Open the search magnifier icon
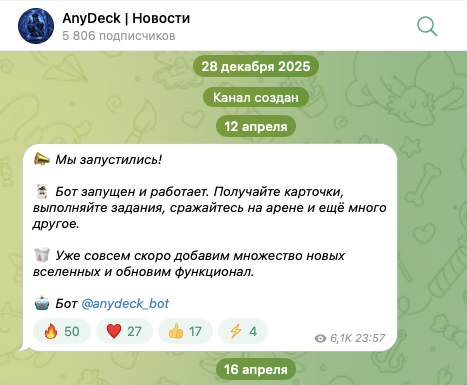Screen dimensions: 467x385 427,26
